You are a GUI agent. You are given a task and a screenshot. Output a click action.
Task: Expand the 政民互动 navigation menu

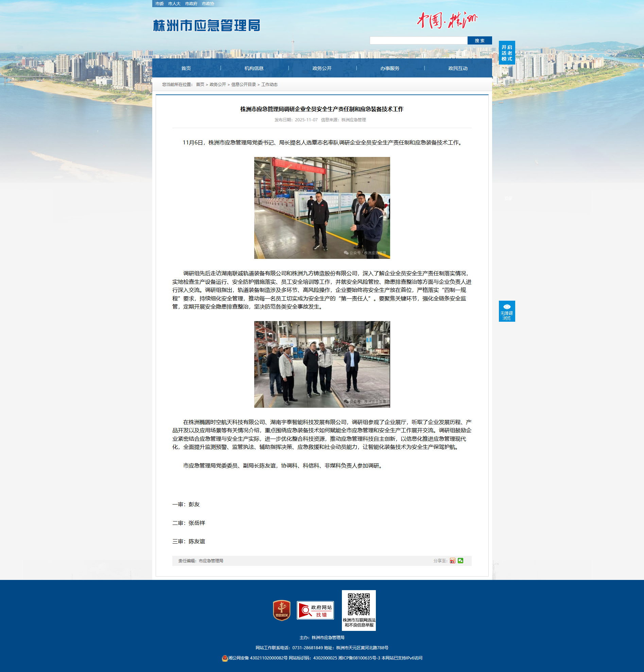coord(457,68)
